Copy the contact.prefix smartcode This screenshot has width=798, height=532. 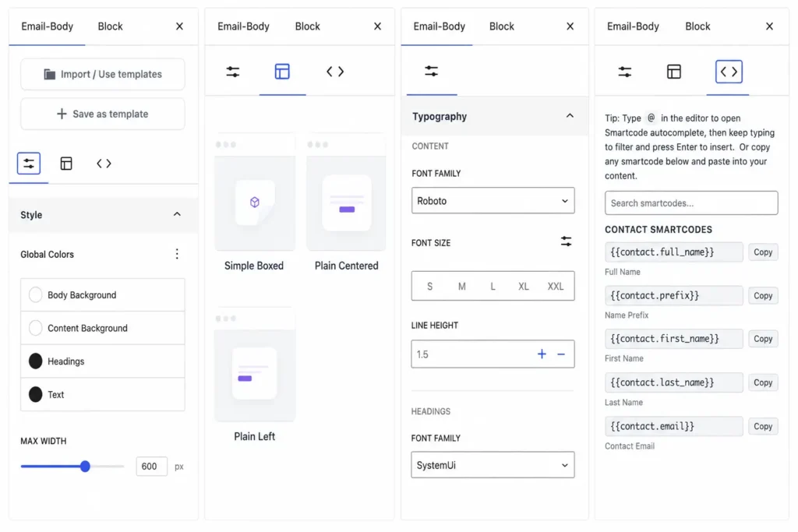click(x=762, y=295)
